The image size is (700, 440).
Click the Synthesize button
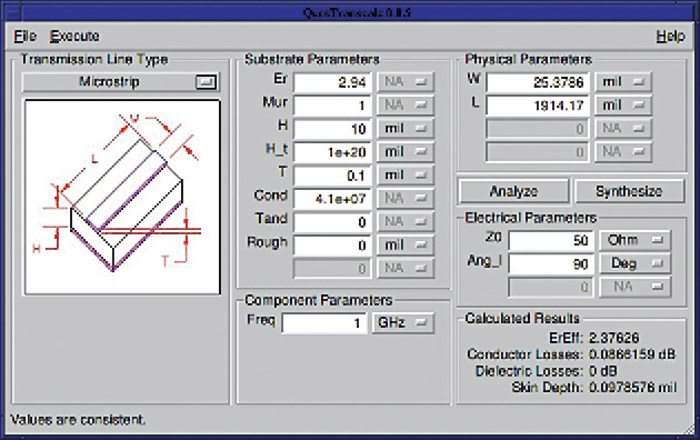[x=628, y=191]
